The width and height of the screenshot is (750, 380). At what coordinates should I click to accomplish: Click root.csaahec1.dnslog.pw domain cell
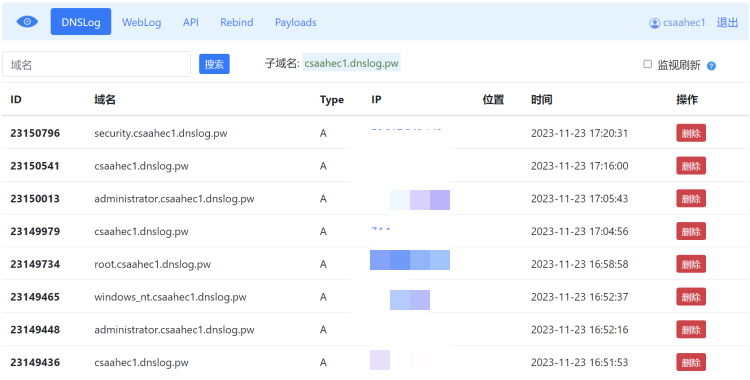(153, 264)
